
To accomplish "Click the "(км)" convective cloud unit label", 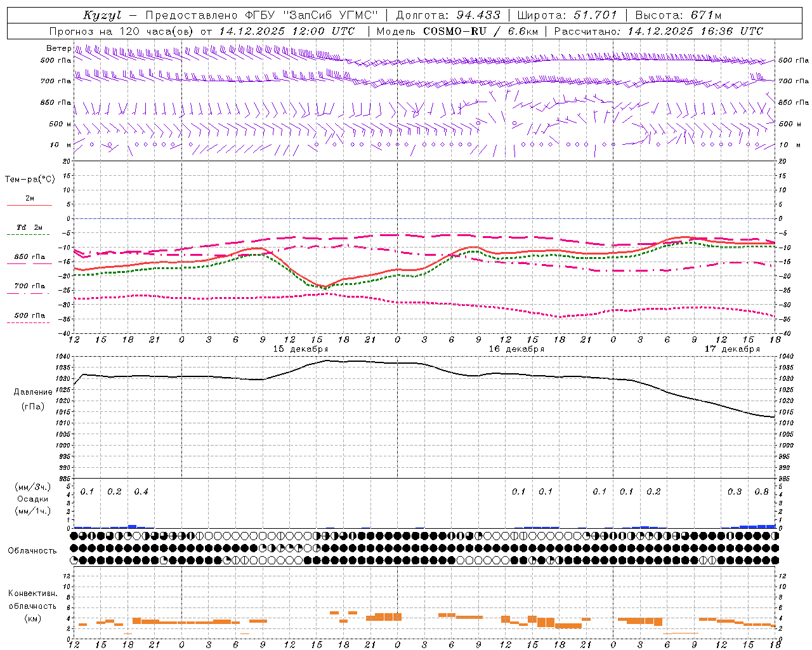I will pyautogui.click(x=32, y=618).
